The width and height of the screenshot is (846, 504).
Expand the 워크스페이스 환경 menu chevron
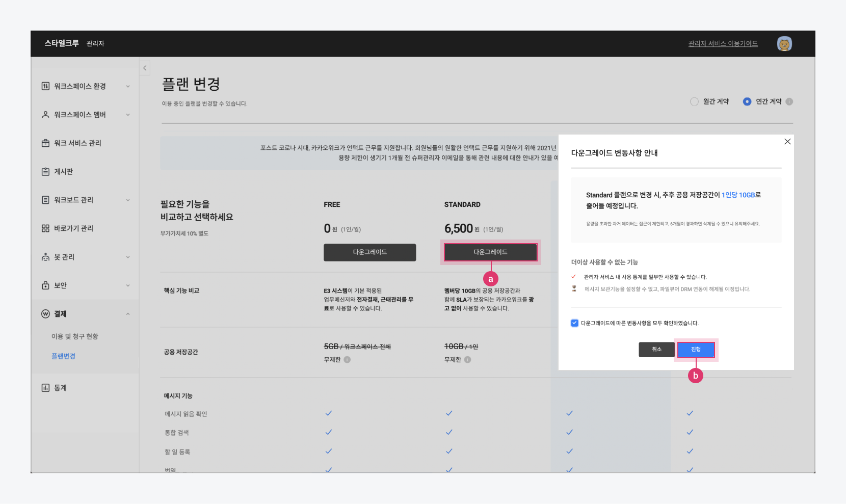(x=128, y=86)
